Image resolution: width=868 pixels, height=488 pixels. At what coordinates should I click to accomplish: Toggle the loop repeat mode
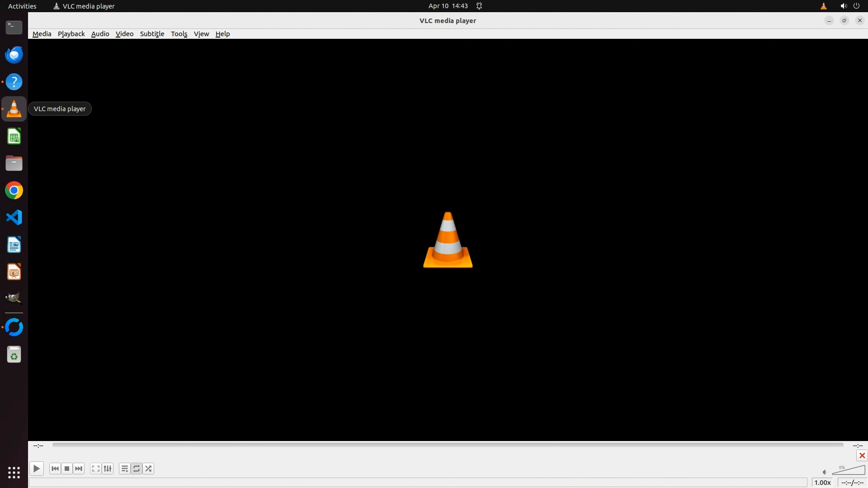coord(137,469)
